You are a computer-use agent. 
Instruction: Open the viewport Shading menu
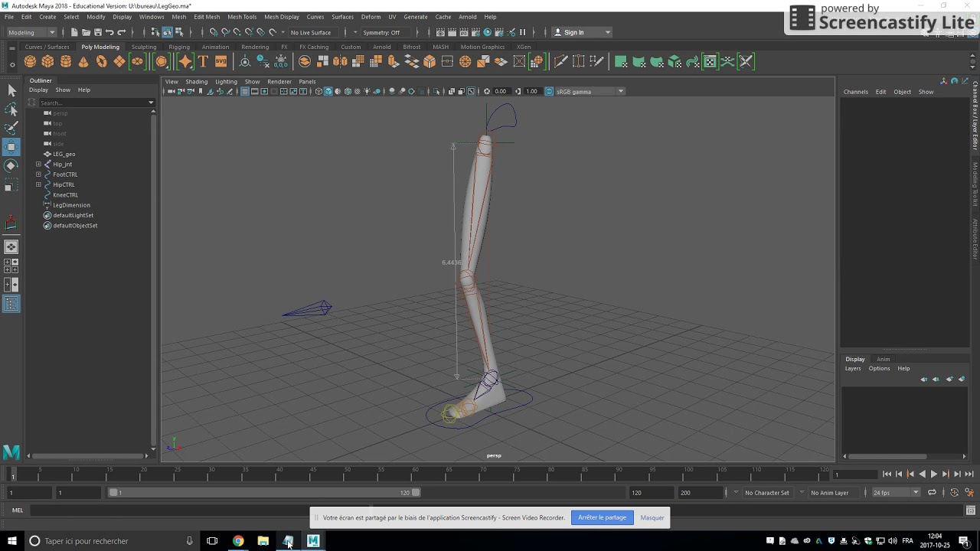click(x=197, y=81)
